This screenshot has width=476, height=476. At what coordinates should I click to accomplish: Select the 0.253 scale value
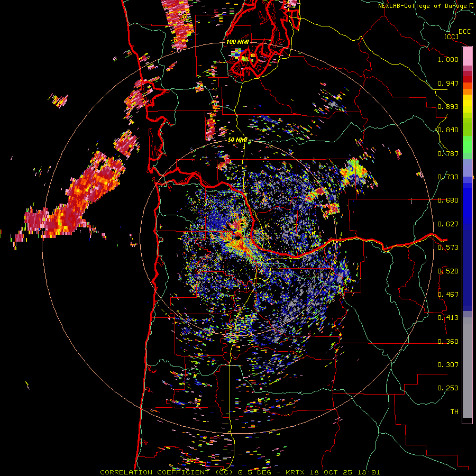tap(448, 388)
